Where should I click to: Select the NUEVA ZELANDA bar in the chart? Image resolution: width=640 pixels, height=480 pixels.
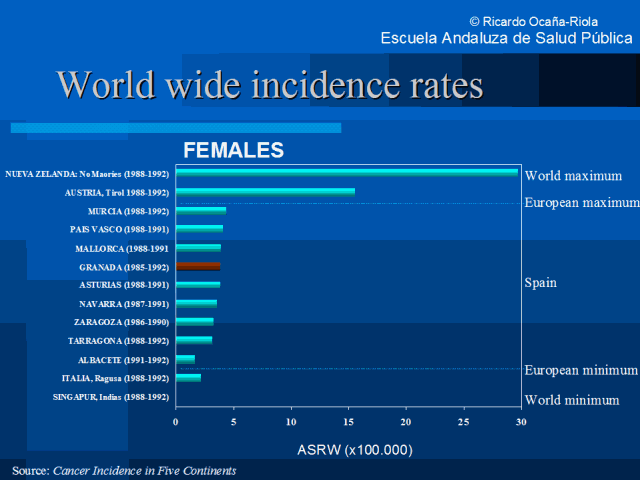point(346,173)
